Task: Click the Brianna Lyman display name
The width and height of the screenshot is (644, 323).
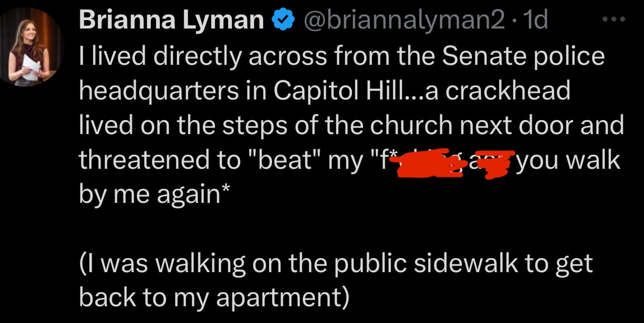Action: [173, 21]
